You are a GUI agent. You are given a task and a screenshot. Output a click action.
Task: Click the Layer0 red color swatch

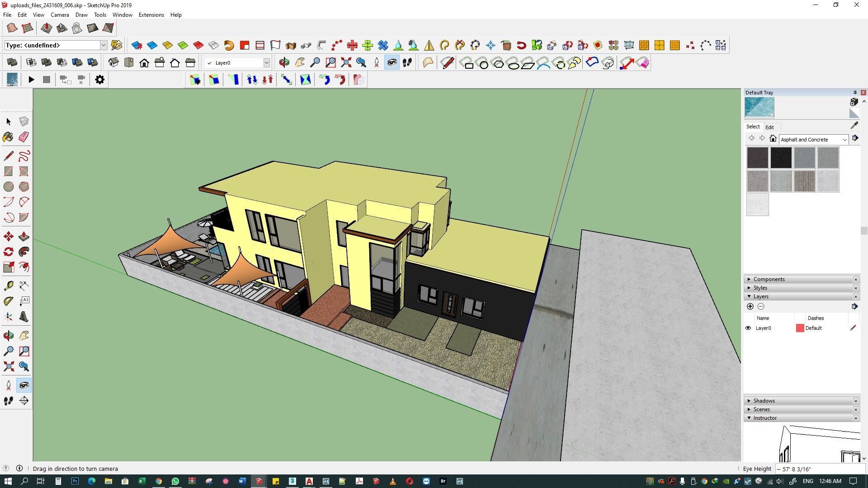pyautogui.click(x=800, y=328)
